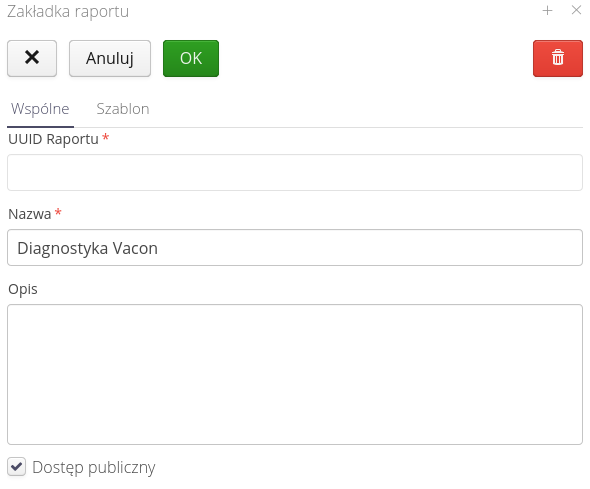Focus the Opis text area

(295, 375)
